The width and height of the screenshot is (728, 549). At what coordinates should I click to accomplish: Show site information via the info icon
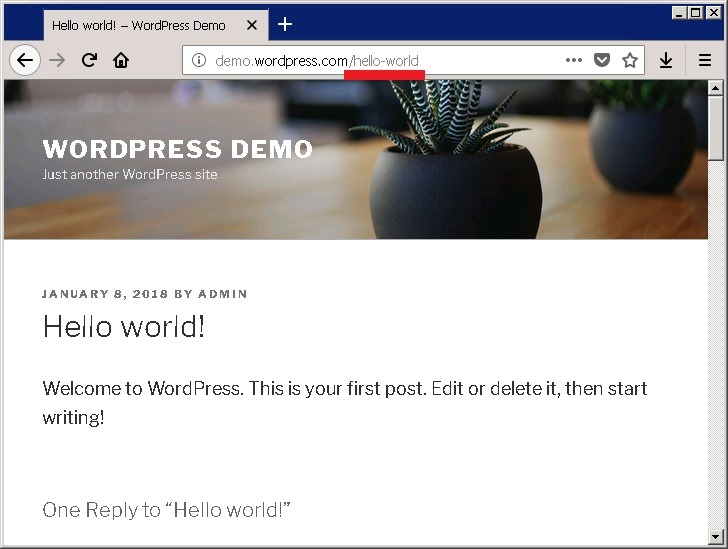coord(199,60)
